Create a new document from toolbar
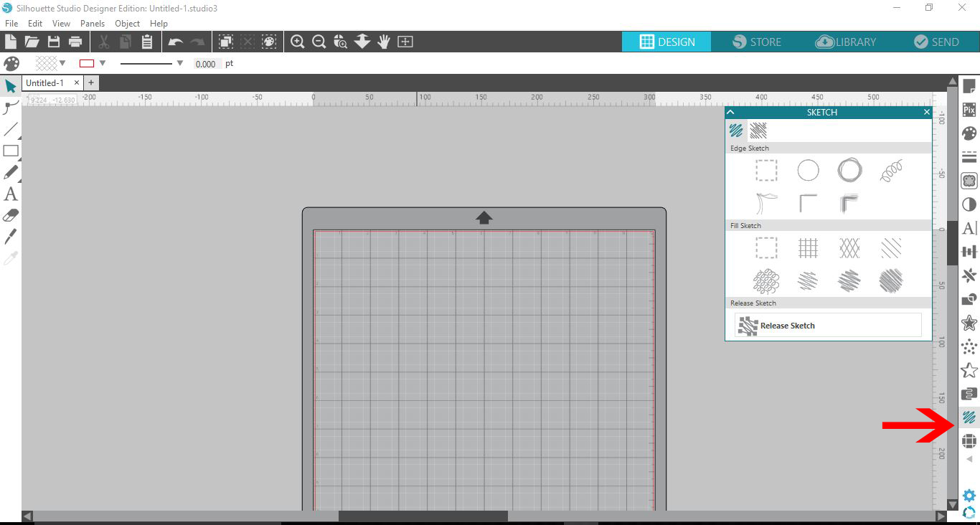 11,42
